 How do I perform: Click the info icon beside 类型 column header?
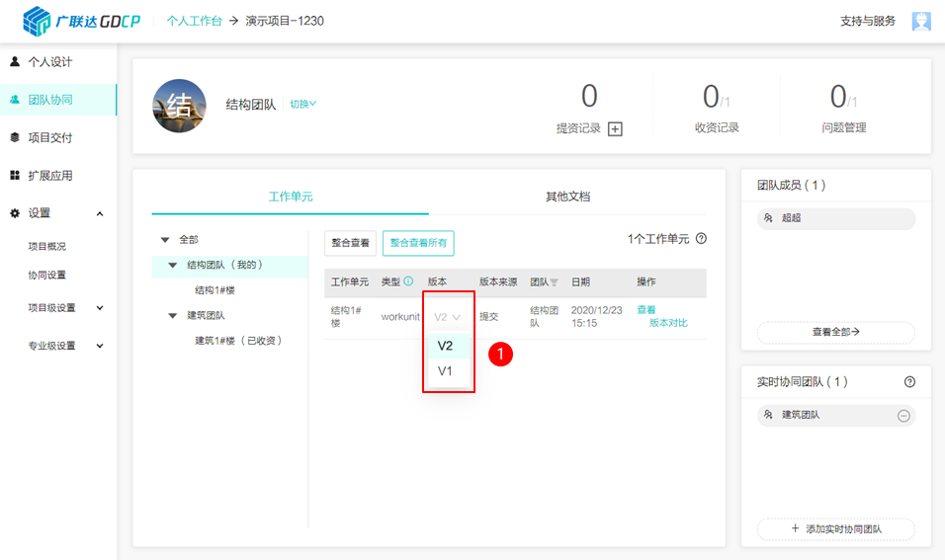408,280
